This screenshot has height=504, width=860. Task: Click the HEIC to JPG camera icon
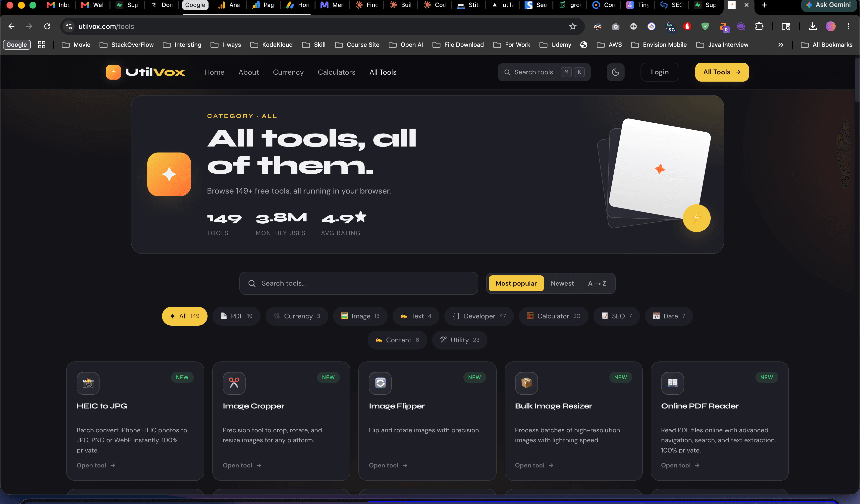[x=88, y=383]
